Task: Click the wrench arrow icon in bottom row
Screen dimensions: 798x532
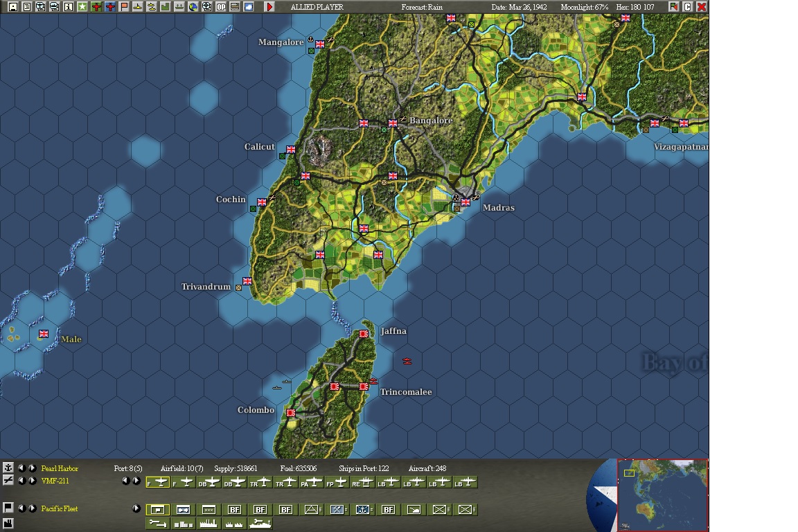Action: (x=158, y=524)
